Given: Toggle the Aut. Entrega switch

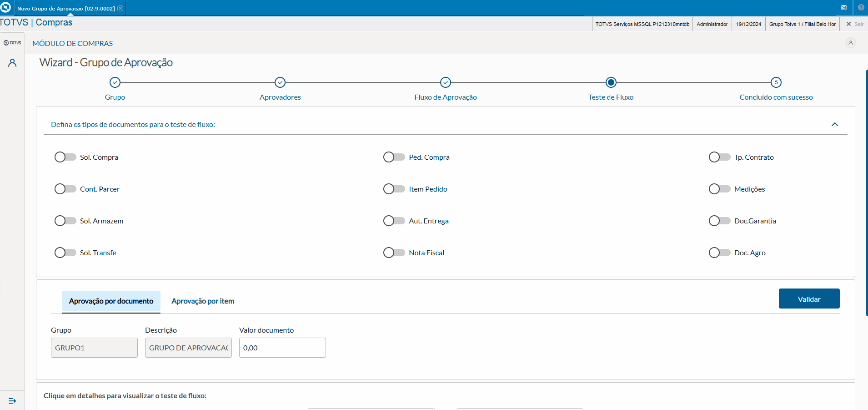Looking at the screenshot, I should tap(394, 221).
